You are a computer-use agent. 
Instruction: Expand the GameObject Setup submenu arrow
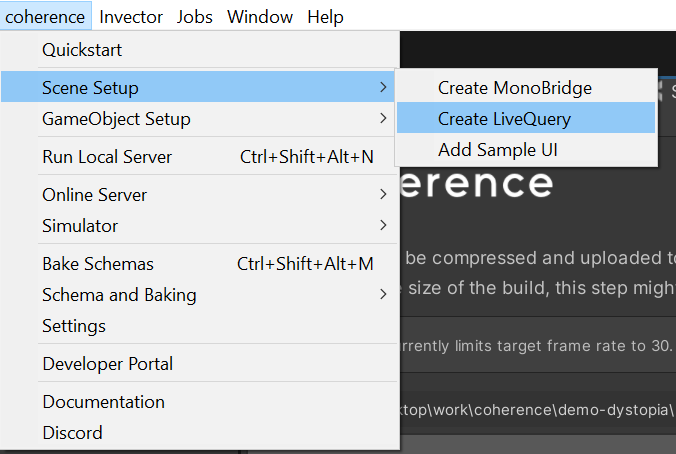point(383,118)
